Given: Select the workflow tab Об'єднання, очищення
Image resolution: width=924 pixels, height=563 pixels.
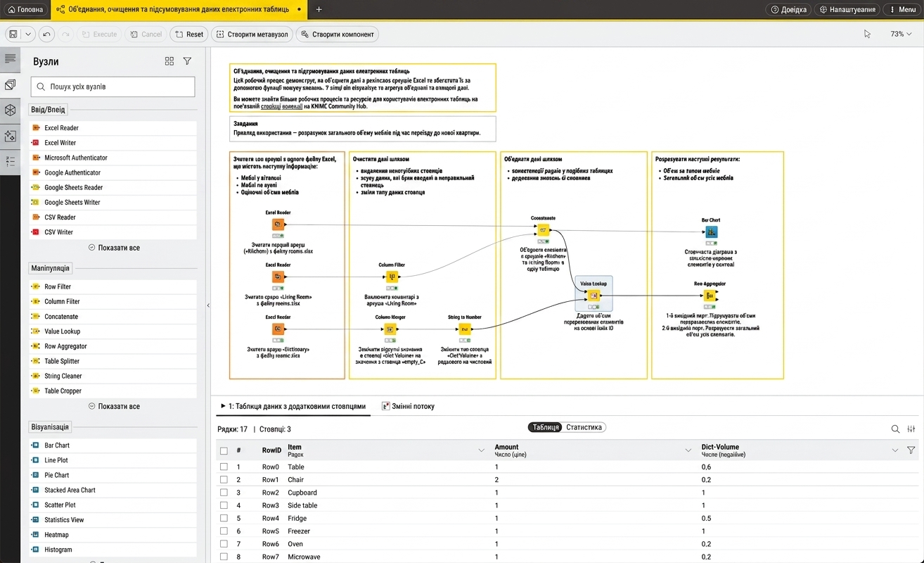Looking at the screenshot, I should 179,10.
